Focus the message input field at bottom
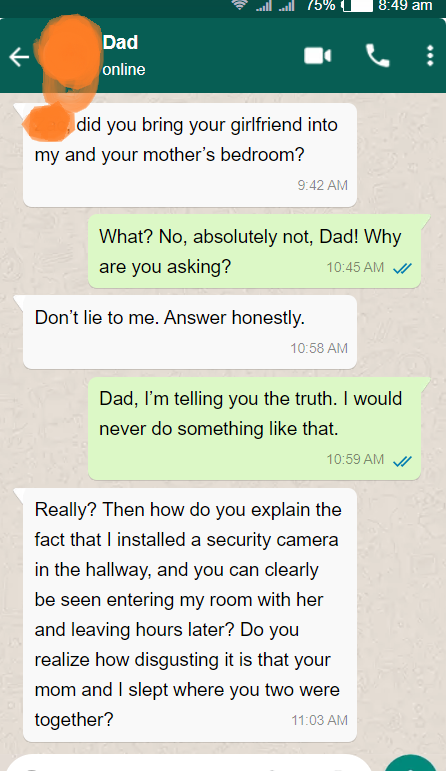 click(191, 764)
